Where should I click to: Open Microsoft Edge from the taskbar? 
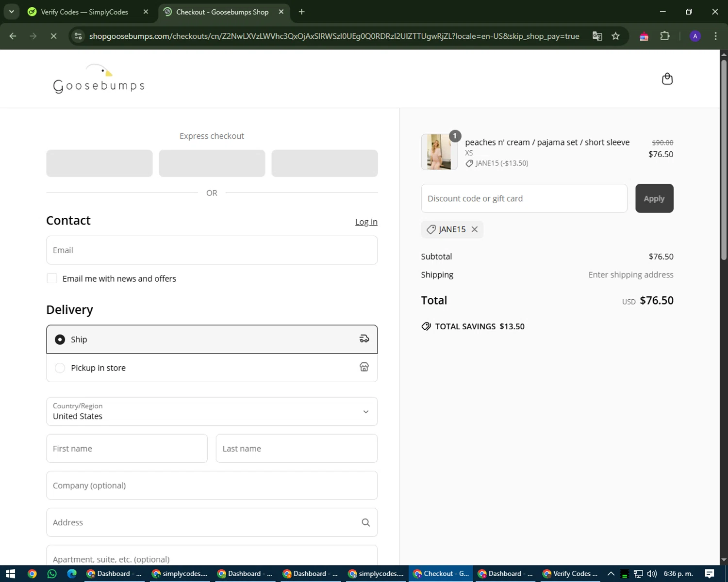[72, 574]
